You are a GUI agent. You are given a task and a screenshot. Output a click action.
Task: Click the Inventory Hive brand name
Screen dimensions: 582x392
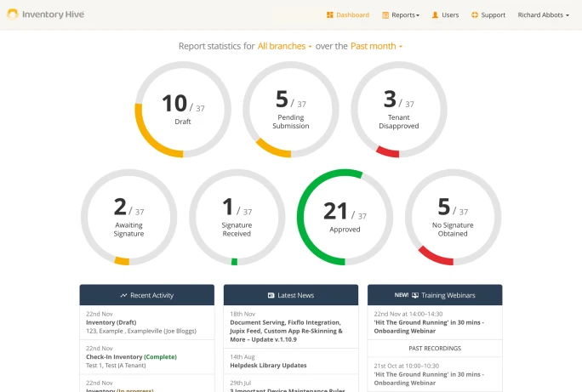(x=53, y=14)
